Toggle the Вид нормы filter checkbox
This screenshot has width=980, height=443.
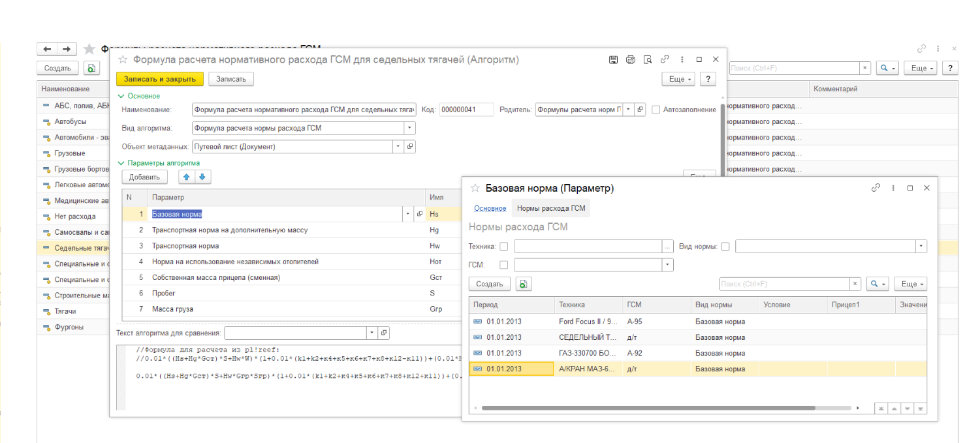click(725, 246)
